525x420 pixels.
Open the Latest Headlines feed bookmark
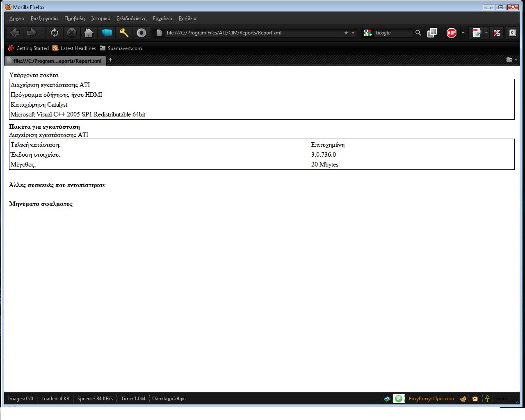74,48
